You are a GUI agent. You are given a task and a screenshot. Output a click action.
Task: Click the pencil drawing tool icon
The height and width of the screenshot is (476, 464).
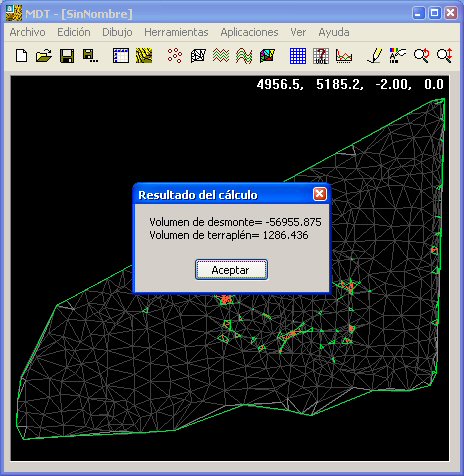point(375,56)
